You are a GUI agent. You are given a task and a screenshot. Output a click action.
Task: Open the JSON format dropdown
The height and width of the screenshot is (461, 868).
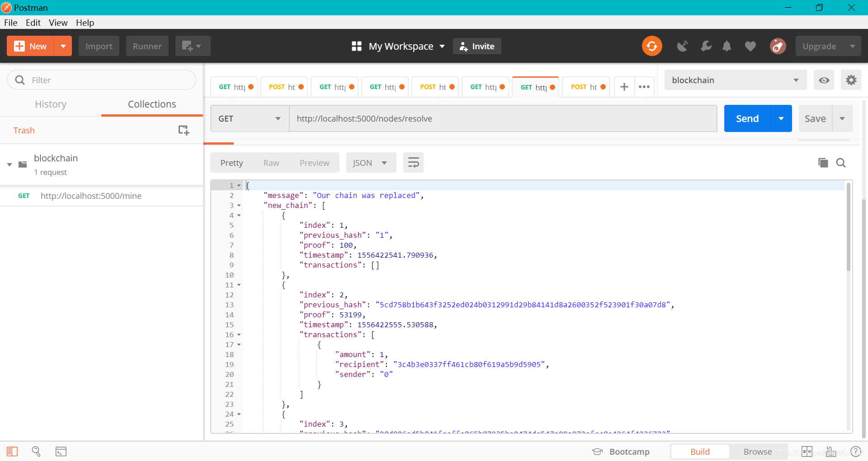tap(371, 163)
